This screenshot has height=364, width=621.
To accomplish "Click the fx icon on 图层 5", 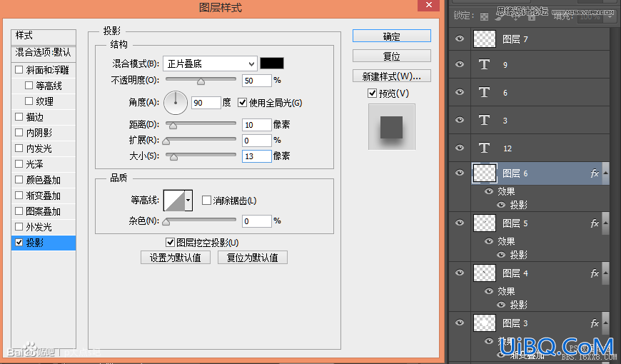I will click(x=595, y=223).
